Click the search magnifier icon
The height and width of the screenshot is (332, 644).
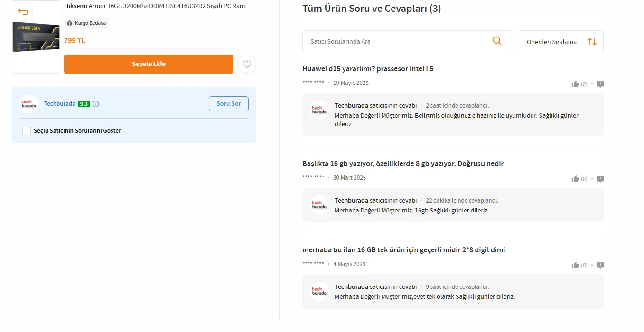497,41
